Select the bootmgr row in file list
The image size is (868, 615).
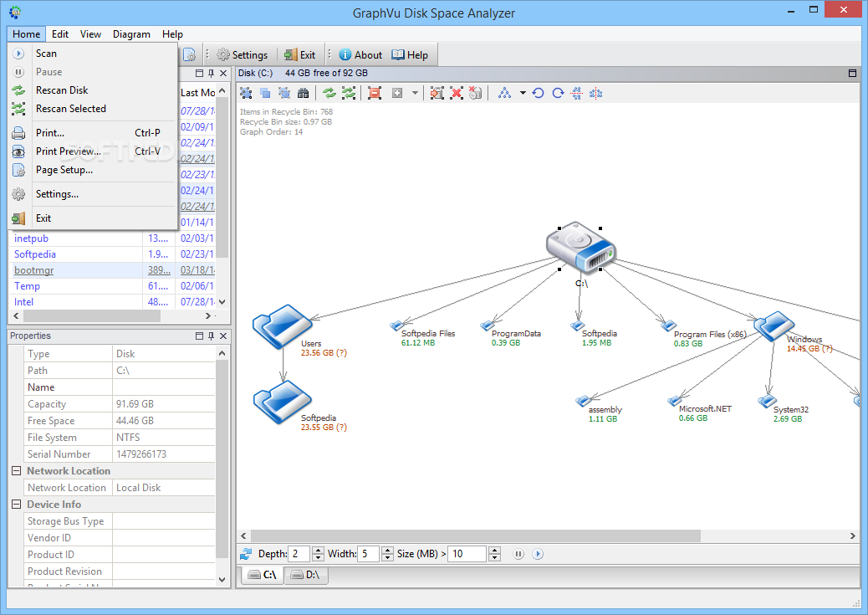point(113,269)
